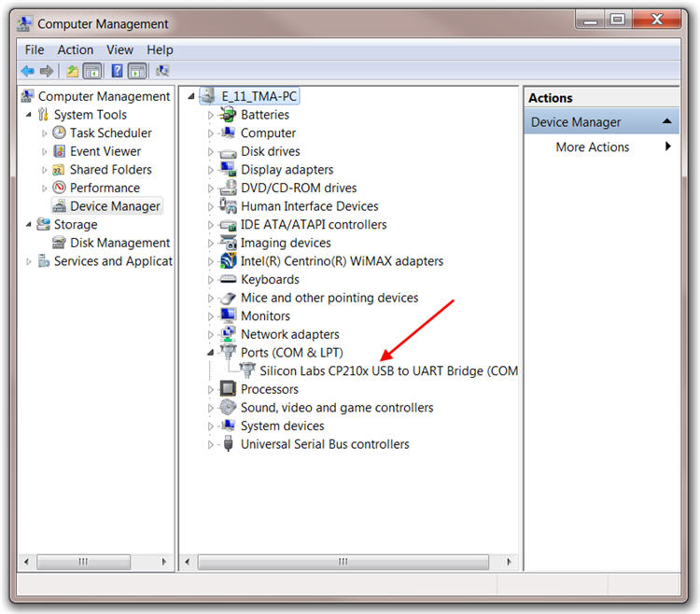Expand the Universal Serial Bus controllers node
Image resolution: width=700 pixels, height=614 pixels.
210,444
